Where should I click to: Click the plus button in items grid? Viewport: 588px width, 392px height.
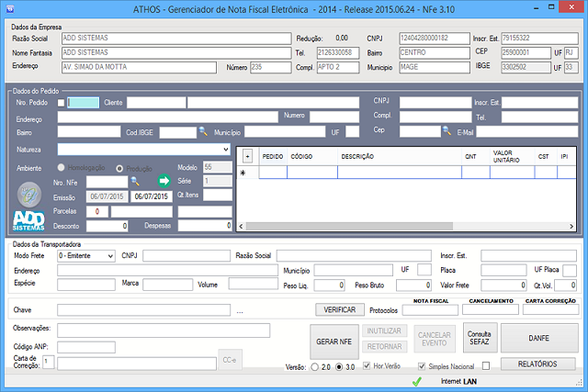(247, 156)
